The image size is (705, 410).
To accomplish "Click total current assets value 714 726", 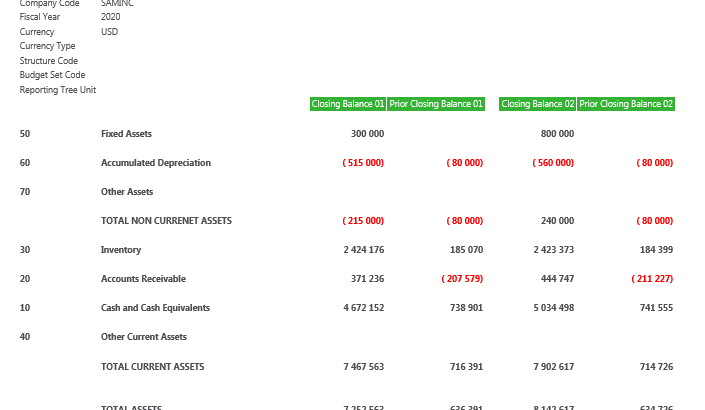I will tap(656, 367).
